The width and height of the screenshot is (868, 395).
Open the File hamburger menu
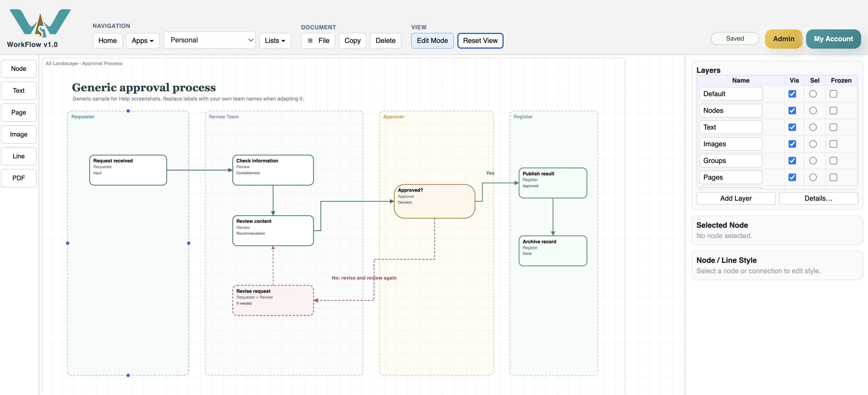click(318, 41)
